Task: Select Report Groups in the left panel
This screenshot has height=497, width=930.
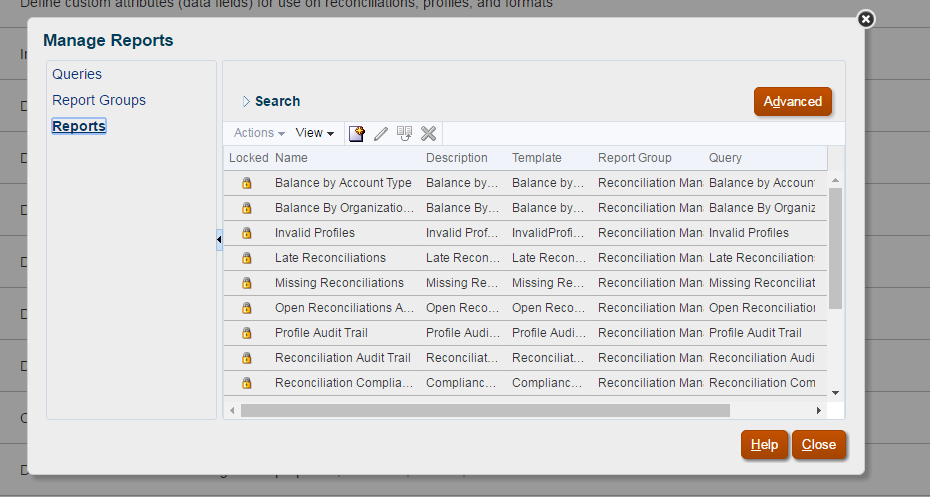Action: point(99,100)
